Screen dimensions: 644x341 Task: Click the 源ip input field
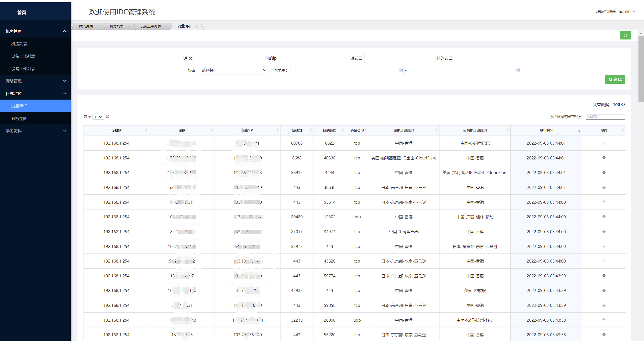pyautogui.click(x=228, y=58)
